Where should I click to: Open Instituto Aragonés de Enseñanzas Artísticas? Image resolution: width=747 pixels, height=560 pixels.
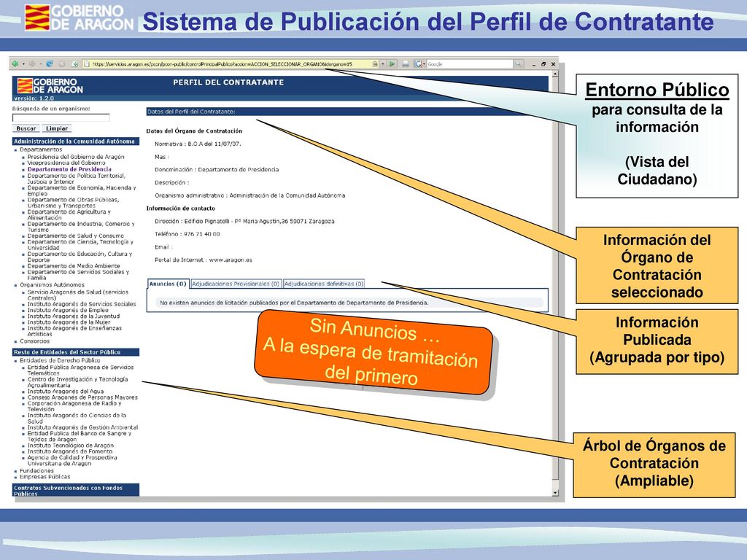pos(74,331)
